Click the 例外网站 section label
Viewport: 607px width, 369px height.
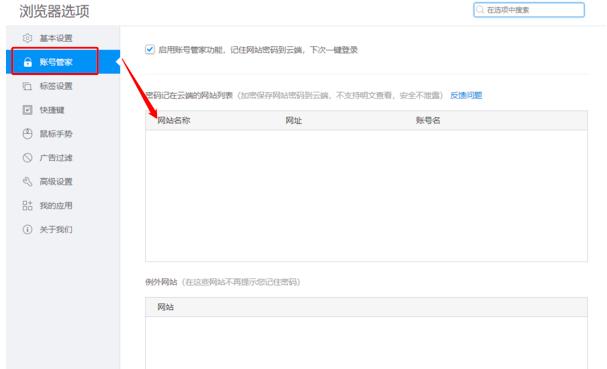[x=161, y=282]
